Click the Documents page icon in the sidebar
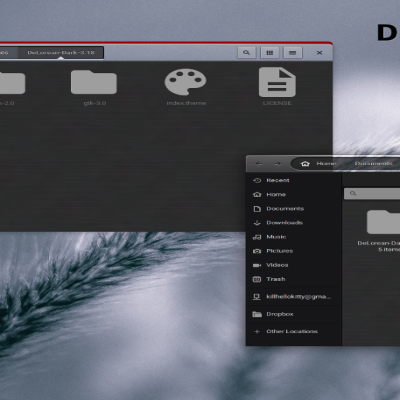This screenshot has height=400, width=400. [x=257, y=209]
